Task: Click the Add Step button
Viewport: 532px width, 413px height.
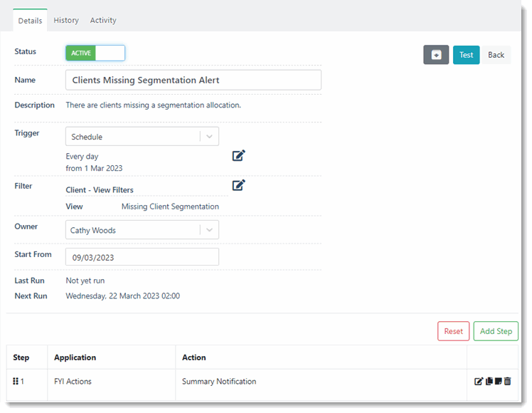Action: click(x=496, y=331)
